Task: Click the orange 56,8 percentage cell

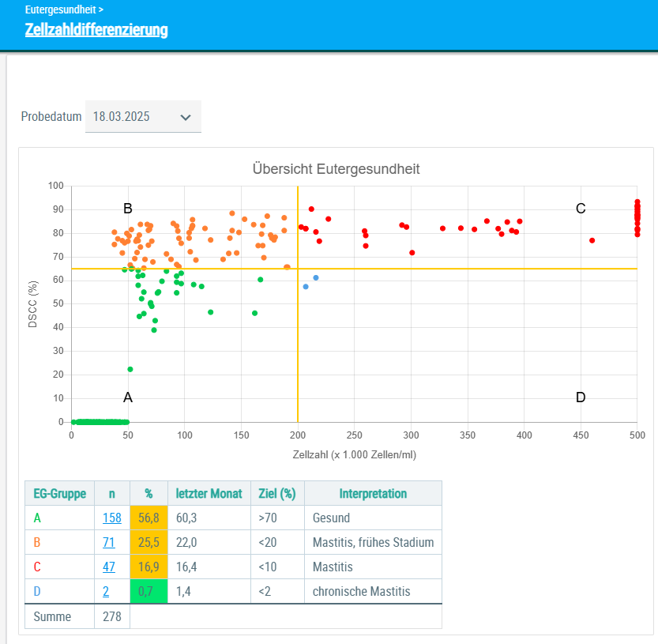Action: tap(149, 518)
